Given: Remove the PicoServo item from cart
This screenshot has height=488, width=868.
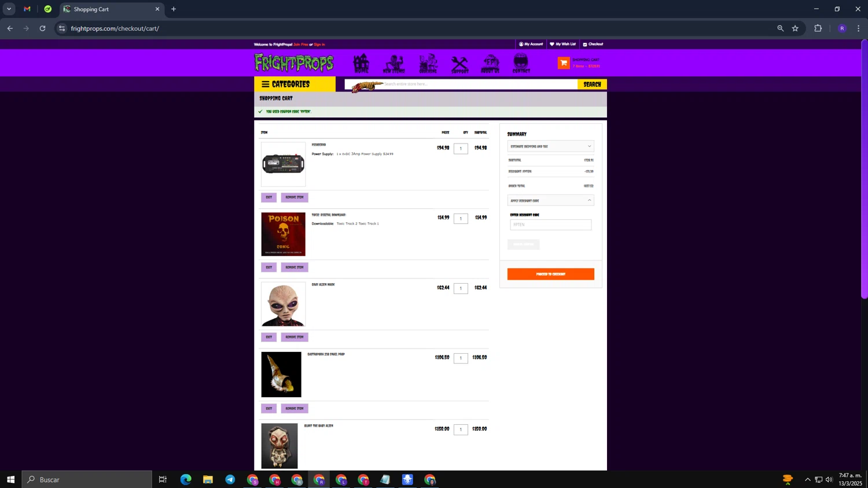Looking at the screenshot, I should click(x=295, y=197).
